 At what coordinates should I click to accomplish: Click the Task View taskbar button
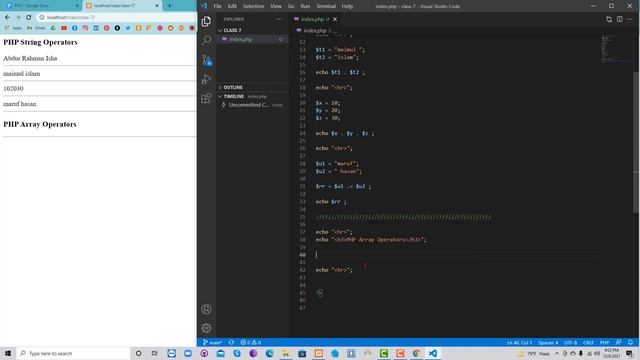(154, 353)
